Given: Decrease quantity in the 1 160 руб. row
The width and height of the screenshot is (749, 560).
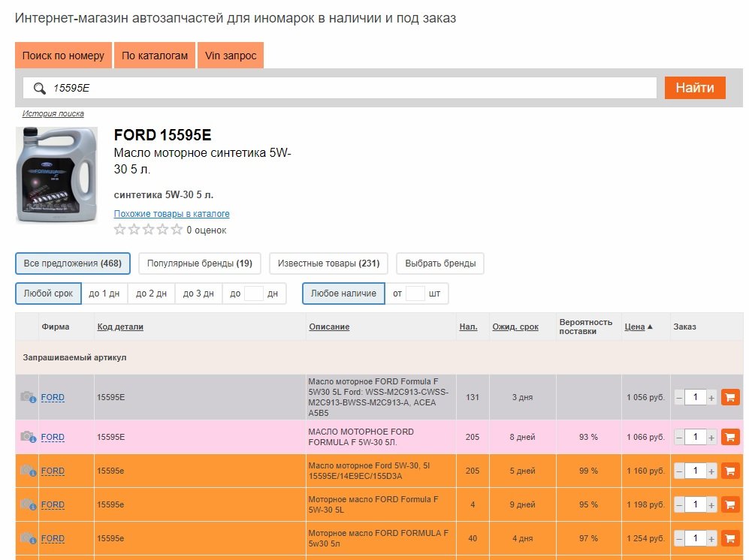Looking at the screenshot, I should [679, 471].
